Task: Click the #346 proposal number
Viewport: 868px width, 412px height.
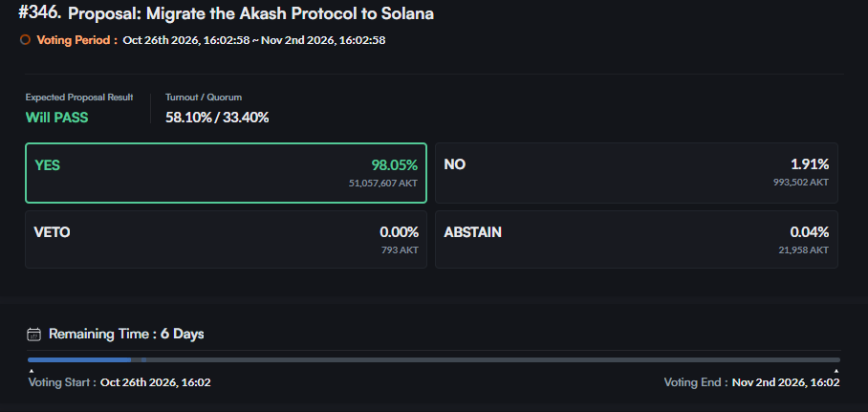Action: pyautogui.click(x=40, y=13)
